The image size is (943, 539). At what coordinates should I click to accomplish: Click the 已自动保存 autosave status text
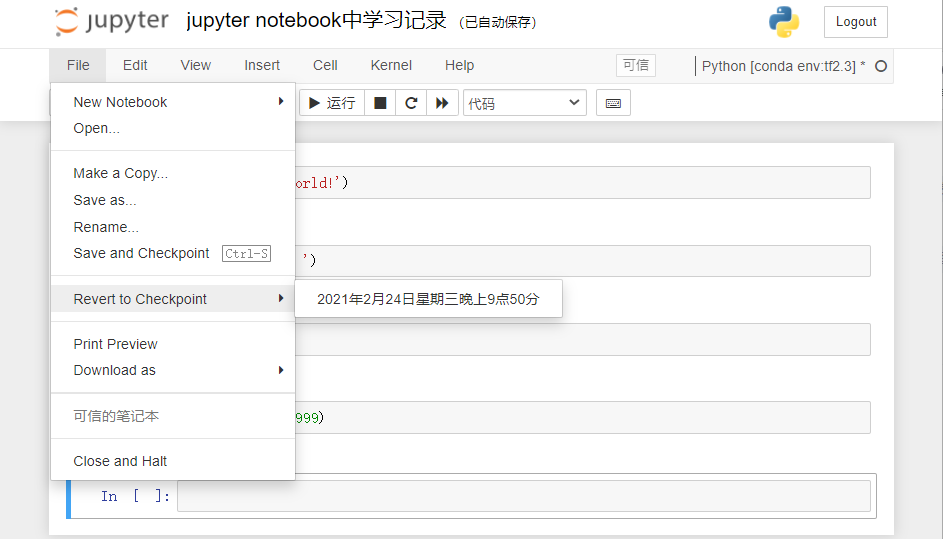[x=497, y=22]
